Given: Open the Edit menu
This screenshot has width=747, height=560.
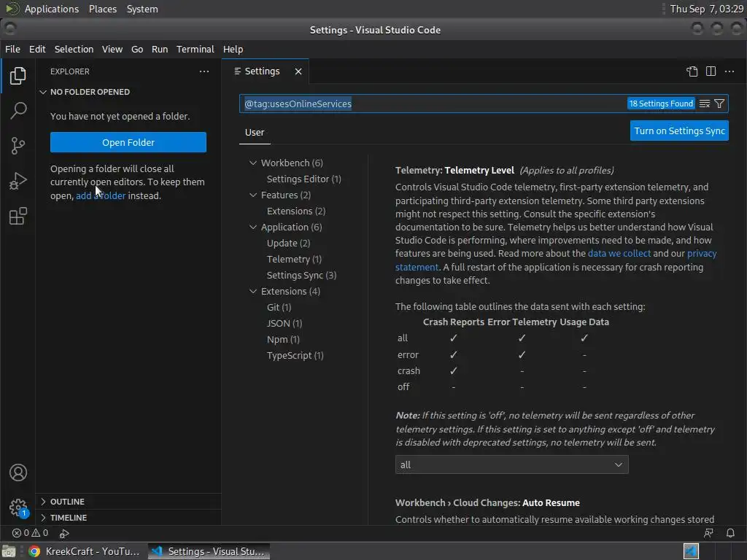Looking at the screenshot, I should (37, 49).
